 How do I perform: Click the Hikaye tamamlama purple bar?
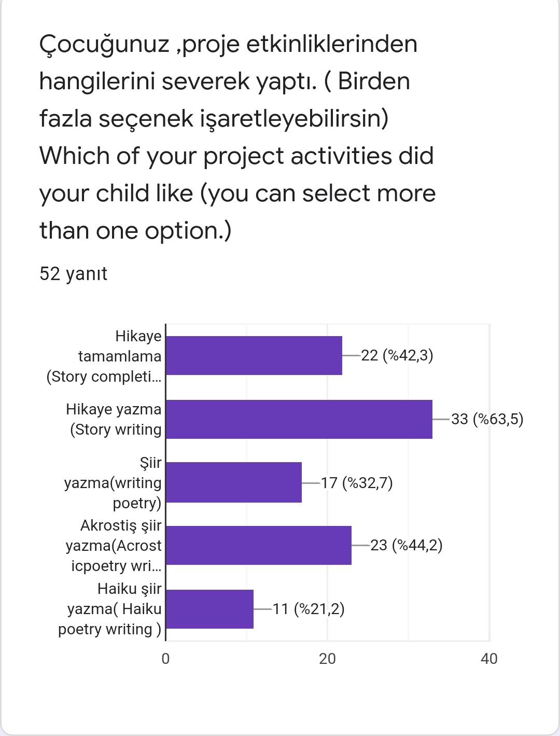(x=254, y=355)
